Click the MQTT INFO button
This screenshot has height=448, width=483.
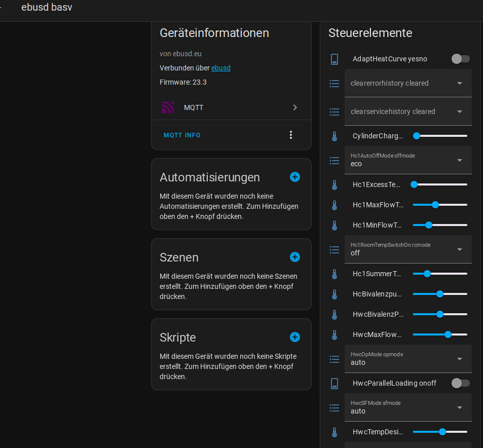[x=182, y=135]
